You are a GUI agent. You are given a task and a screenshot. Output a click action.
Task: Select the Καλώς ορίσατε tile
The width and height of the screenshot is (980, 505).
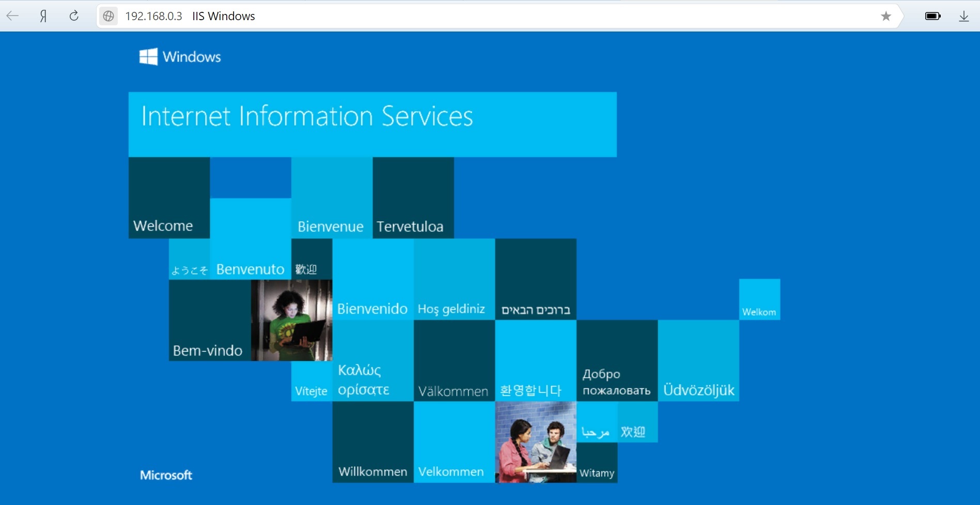[x=372, y=360]
